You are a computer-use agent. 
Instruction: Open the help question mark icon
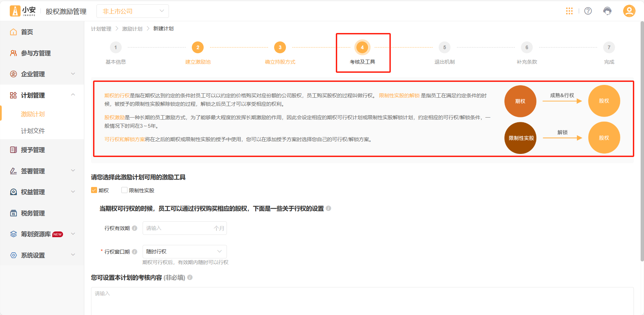click(x=588, y=11)
